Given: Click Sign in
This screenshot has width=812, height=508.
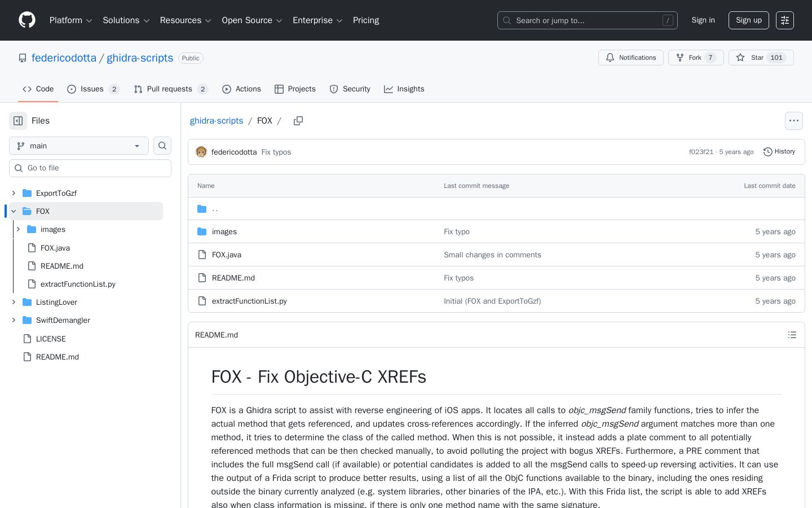Looking at the screenshot, I should click(x=703, y=20).
